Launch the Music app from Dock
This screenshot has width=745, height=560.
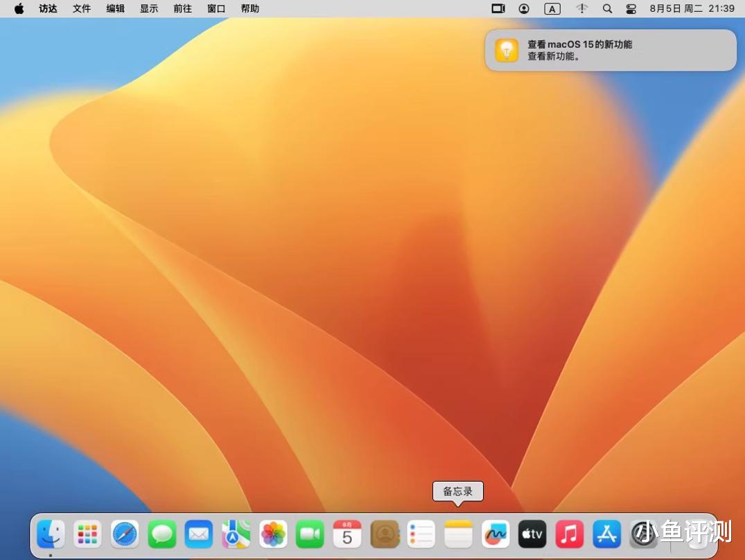coord(570,534)
